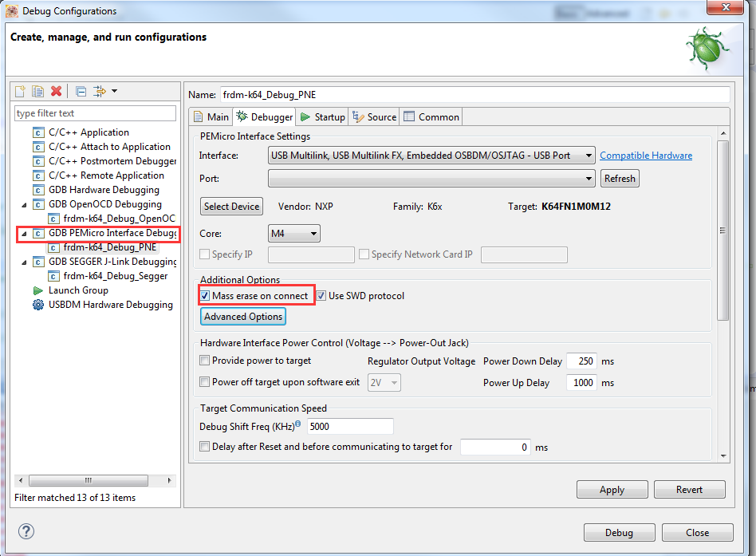Image resolution: width=756 pixels, height=556 pixels.
Task: Click the Select Device button
Action: tap(231, 207)
